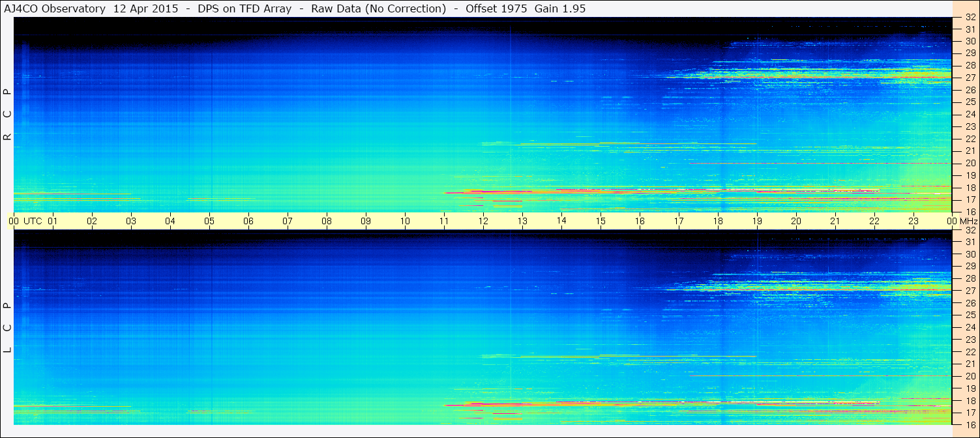Click the 25 MHz label in RCP panel
980x438 pixels.
[x=970, y=102]
